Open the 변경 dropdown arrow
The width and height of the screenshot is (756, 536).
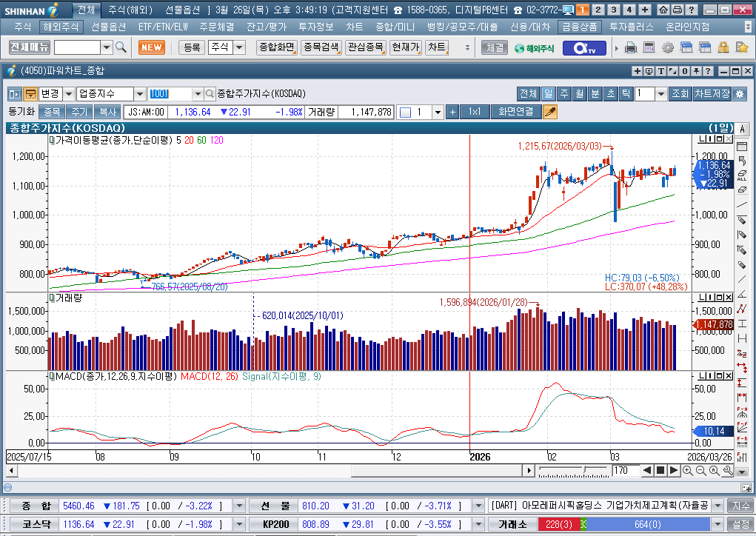(68, 93)
